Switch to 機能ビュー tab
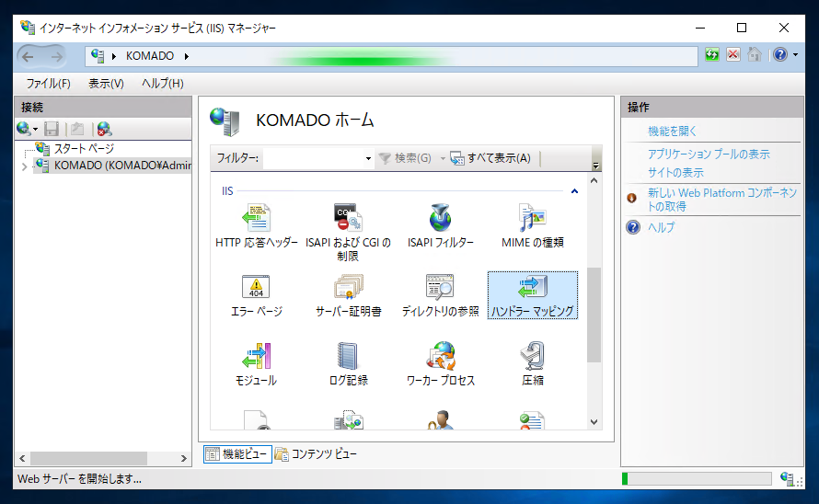Viewport: 819px width, 504px height. click(237, 454)
